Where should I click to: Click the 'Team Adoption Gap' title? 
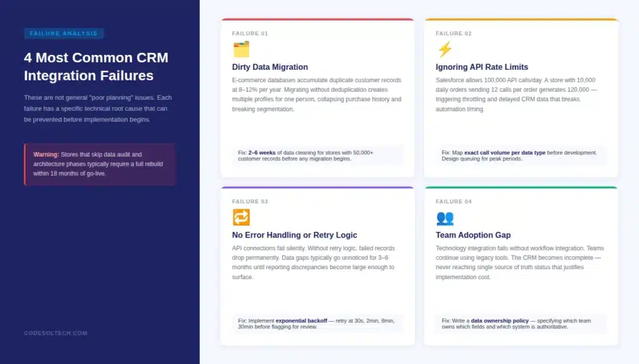coord(473,235)
